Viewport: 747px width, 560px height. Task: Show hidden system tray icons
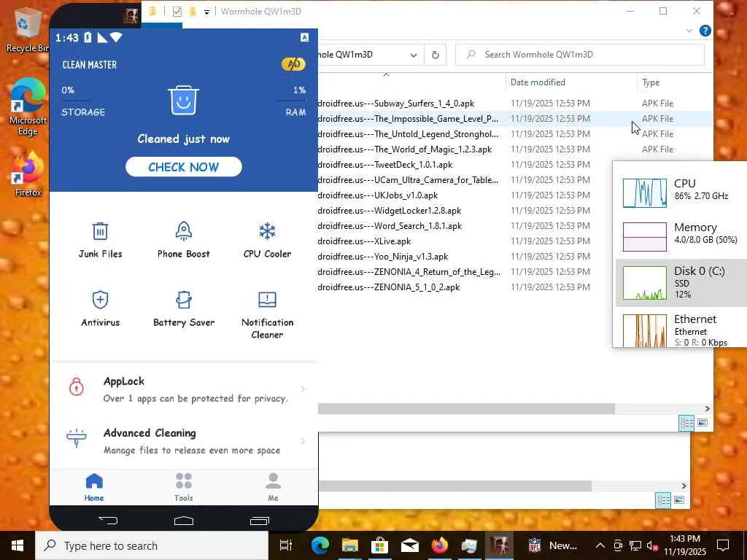600,545
